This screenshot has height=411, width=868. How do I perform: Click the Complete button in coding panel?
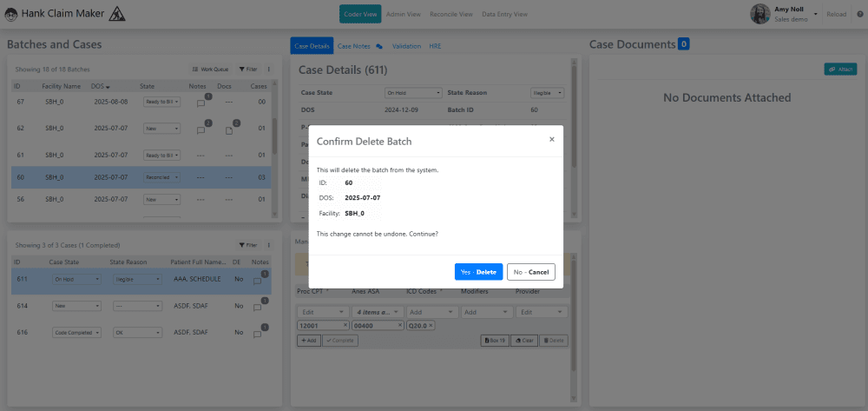click(340, 340)
